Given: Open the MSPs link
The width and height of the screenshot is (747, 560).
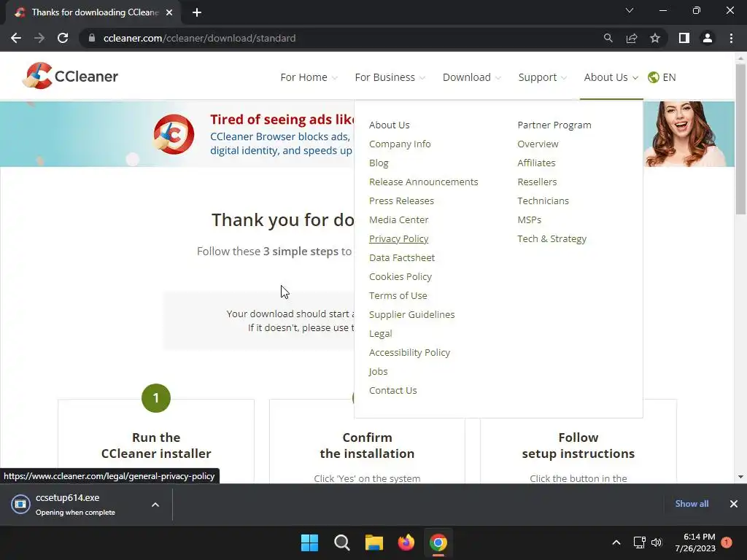Looking at the screenshot, I should point(530,220).
